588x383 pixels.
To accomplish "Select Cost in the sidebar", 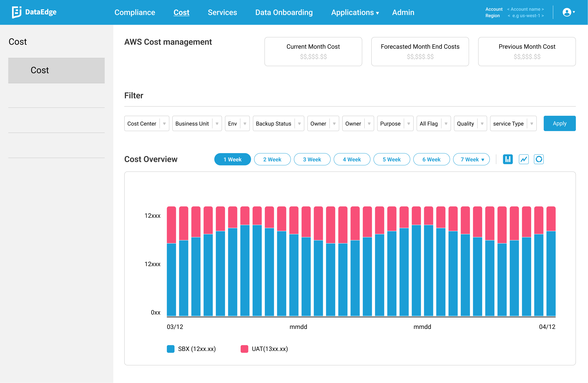I will tap(56, 70).
